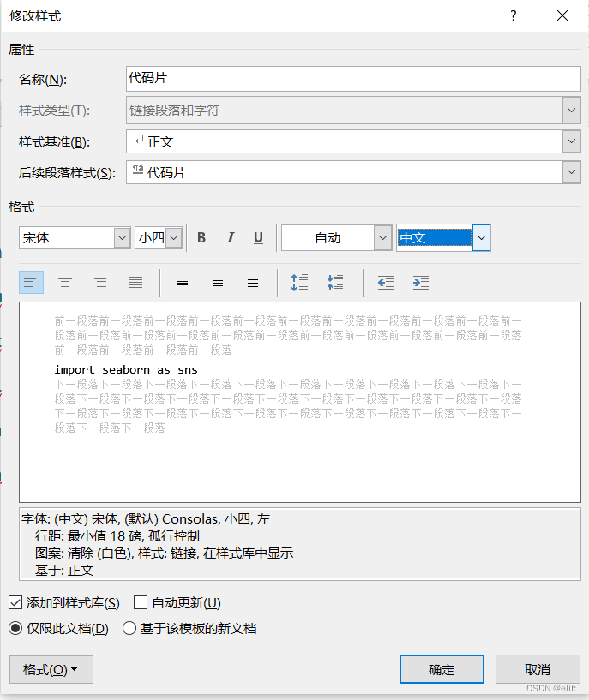589x700 pixels.
Task: Decrease paragraph spacing icon
Action: (335, 283)
